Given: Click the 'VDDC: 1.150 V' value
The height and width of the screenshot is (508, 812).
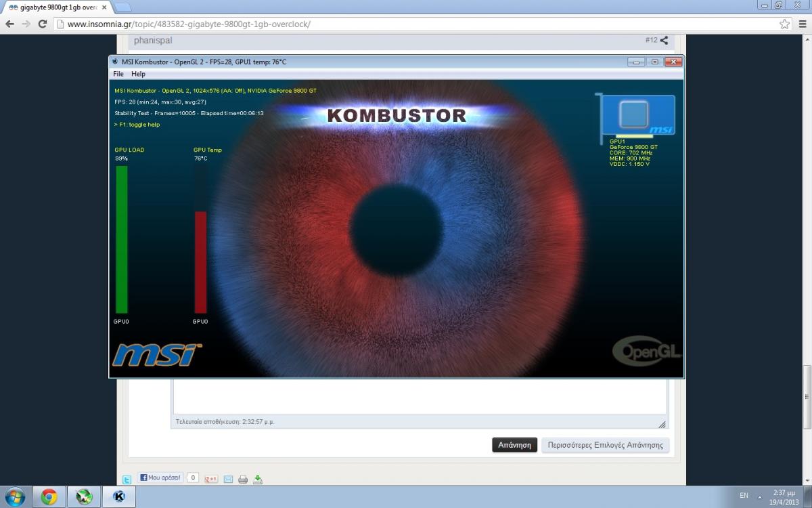Looking at the screenshot, I should point(631,164).
